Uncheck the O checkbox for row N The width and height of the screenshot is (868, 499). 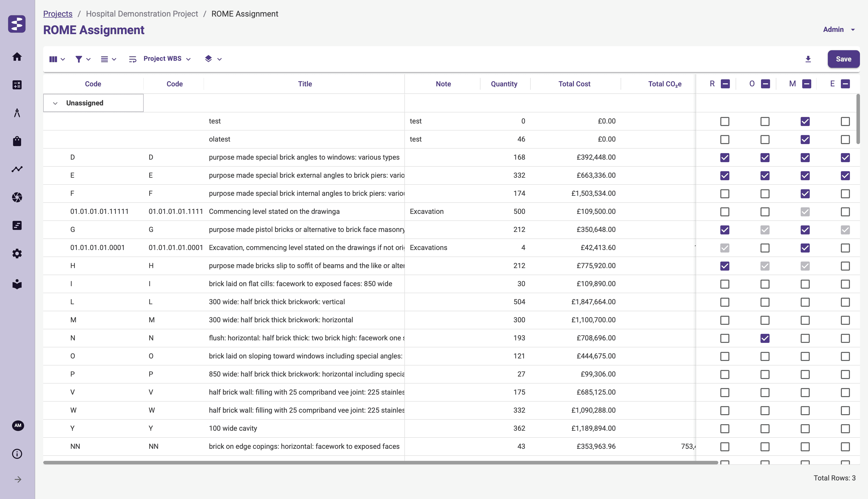point(765,338)
